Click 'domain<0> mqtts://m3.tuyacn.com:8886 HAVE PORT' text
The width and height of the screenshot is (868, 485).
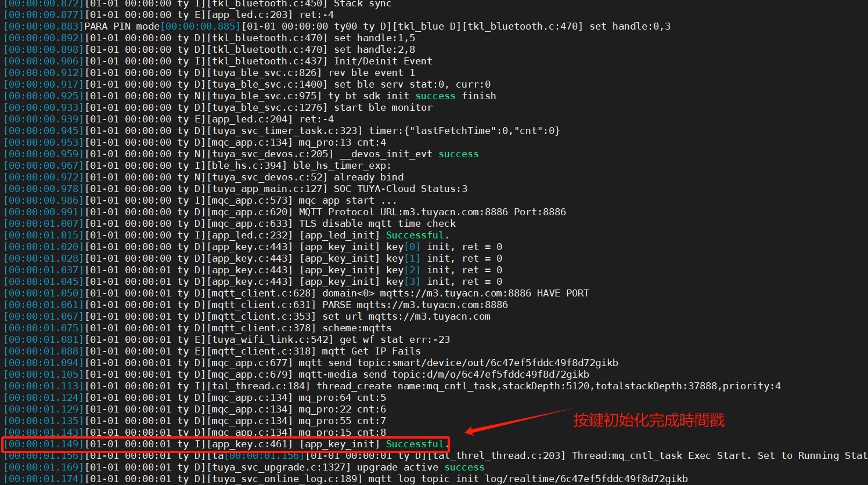pyautogui.click(x=456, y=293)
